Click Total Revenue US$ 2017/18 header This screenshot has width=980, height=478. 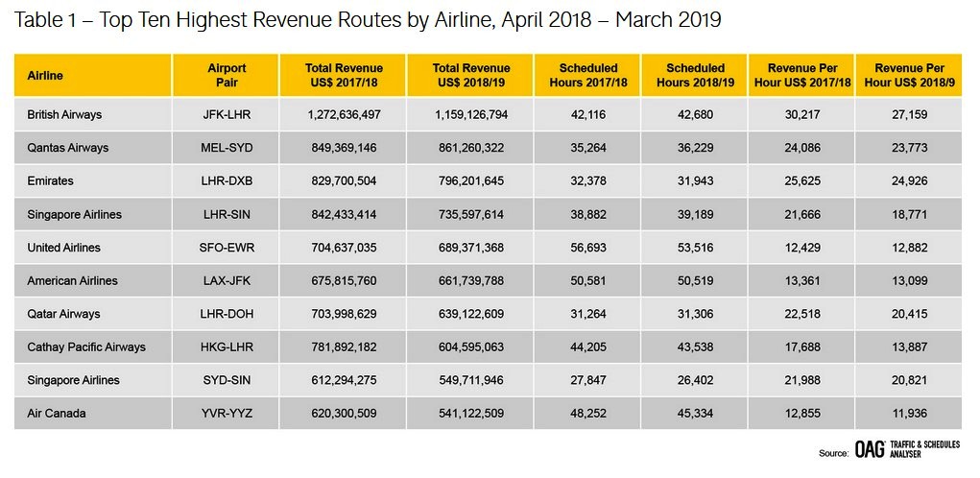tap(343, 76)
